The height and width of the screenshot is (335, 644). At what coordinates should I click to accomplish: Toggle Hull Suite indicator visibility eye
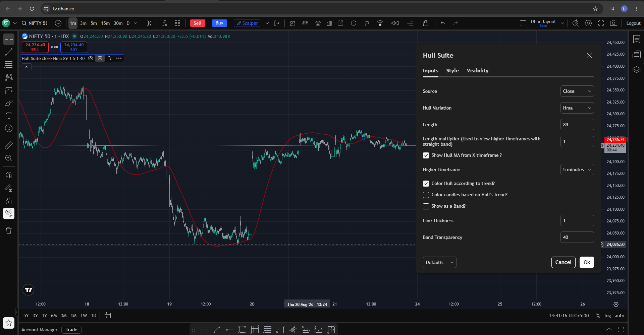click(x=91, y=58)
